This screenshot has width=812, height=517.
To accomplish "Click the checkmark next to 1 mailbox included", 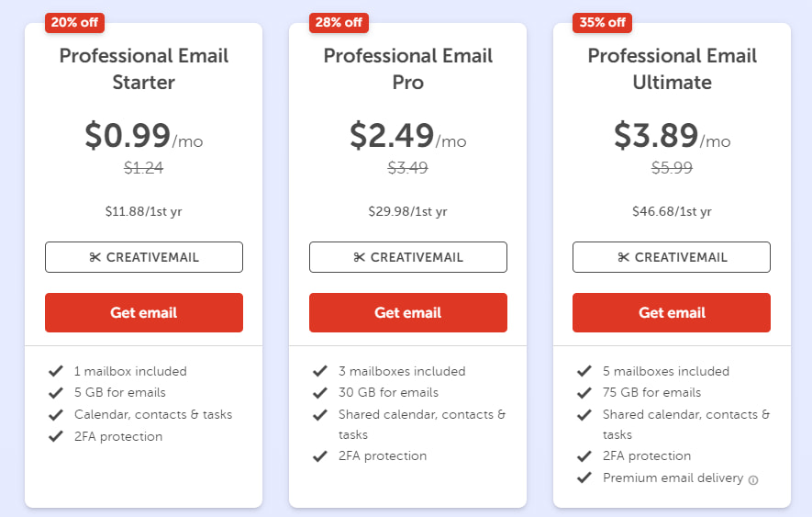I will point(55,372).
